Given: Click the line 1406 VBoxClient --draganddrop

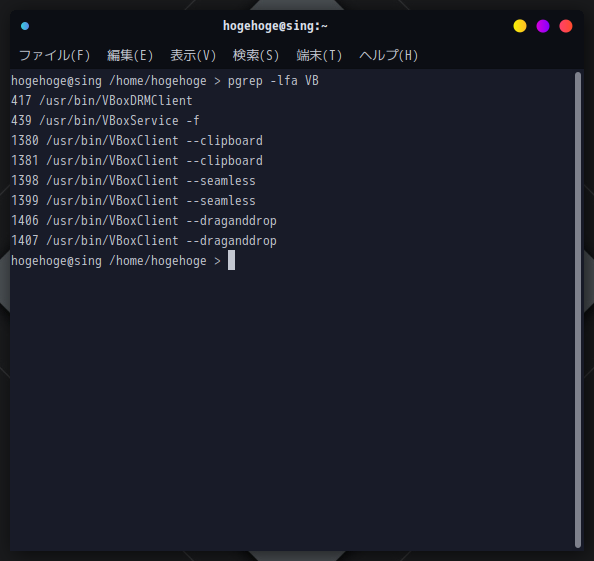Looking at the screenshot, I should 144,221.
